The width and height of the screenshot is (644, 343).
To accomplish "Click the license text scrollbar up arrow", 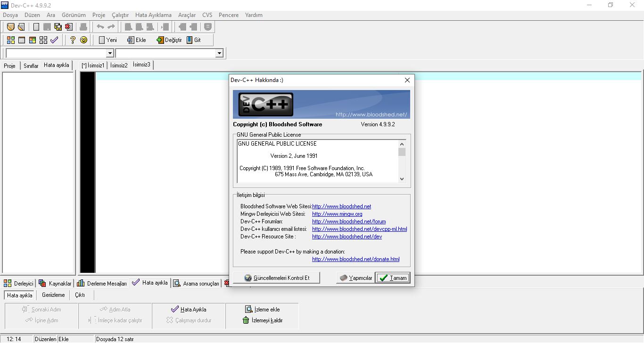I will [x=402, y=144].
